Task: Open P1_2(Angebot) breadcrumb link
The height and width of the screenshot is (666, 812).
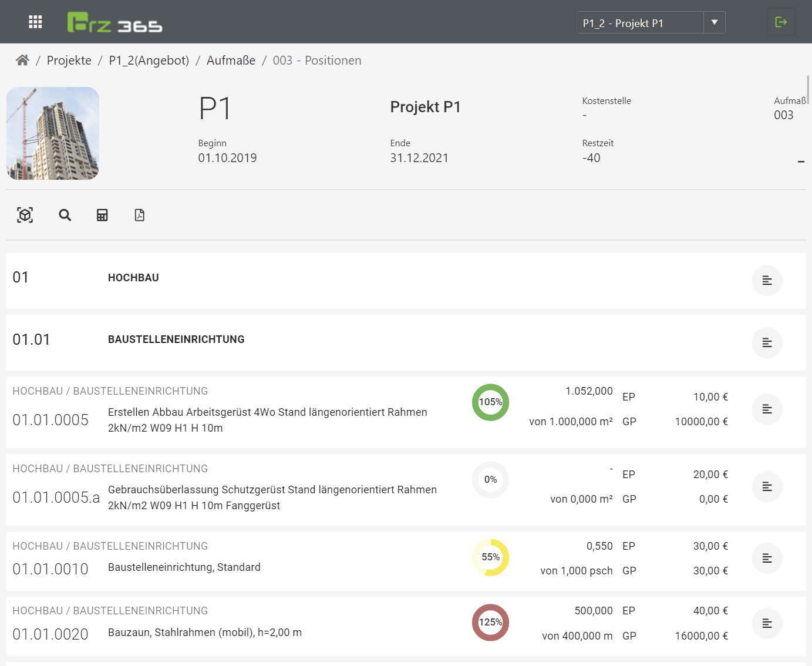Action: [x=149, y=60]
